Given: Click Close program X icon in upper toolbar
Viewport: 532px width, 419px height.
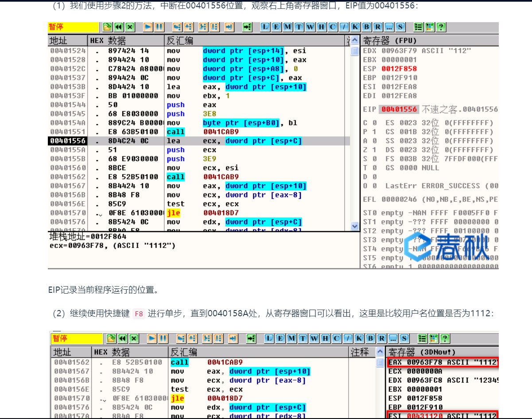Looking at the screenshot, I should [129, 27].
